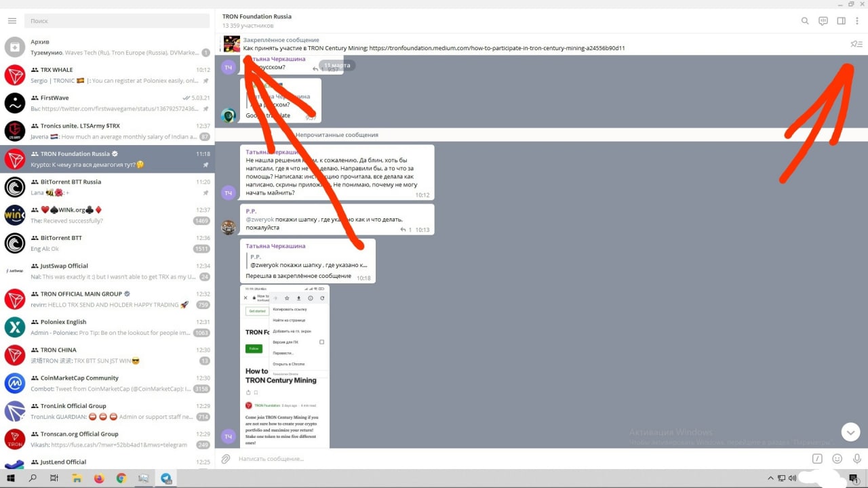Open the TRX WHALE chat

[x=107, y=75]
